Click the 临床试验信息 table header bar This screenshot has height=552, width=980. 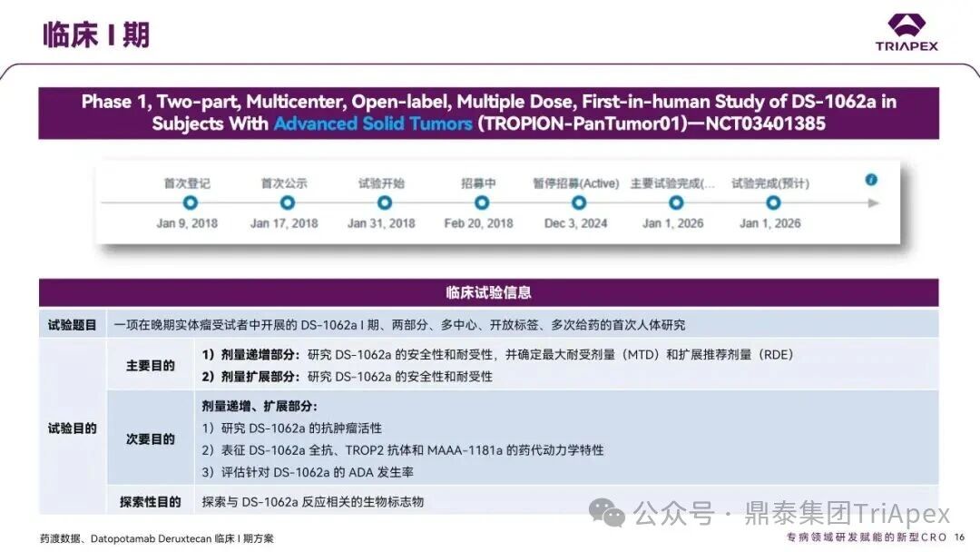(488, 292)
